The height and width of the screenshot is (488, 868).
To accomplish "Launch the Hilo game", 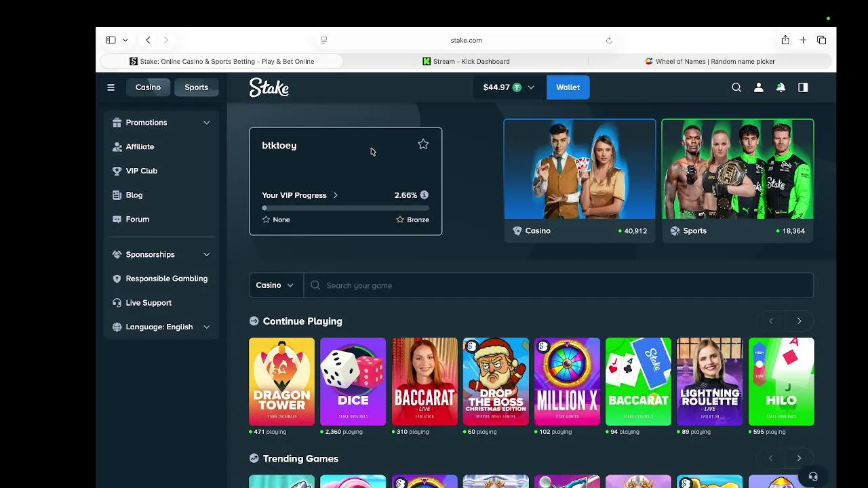I will click(x=781, y=382).
